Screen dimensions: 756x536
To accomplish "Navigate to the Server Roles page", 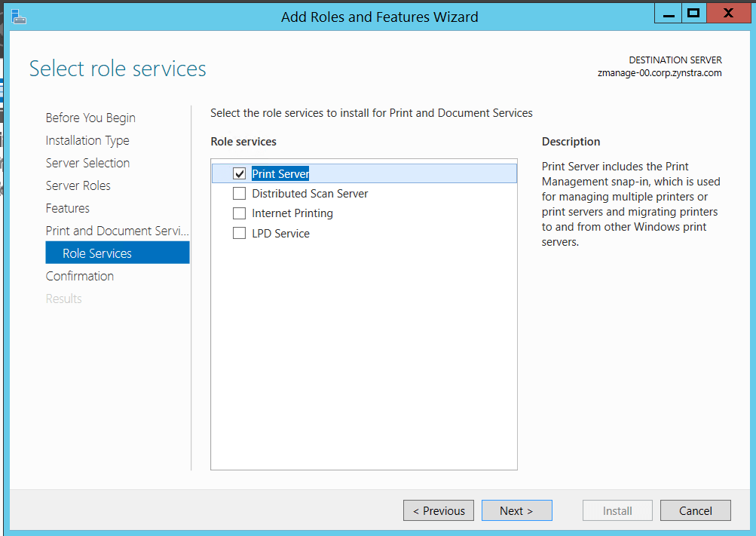I will [x=78, y=185].
